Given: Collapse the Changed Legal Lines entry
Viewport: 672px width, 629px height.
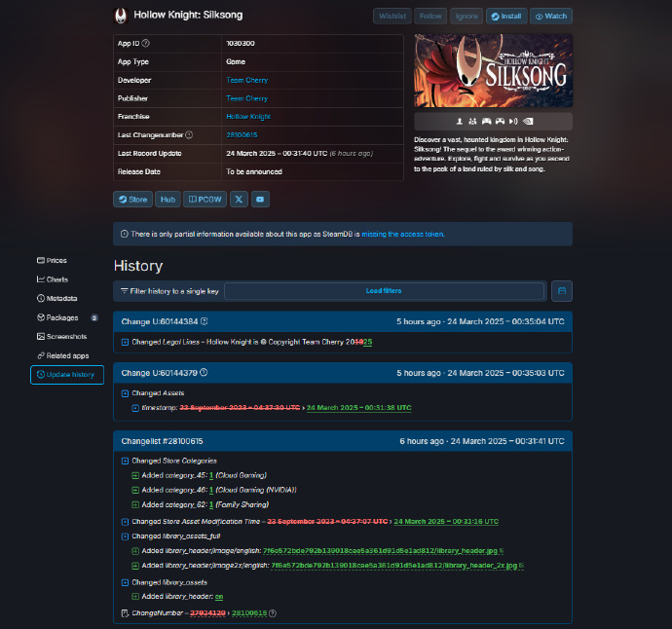Looking at the screenshot, I should (125, 342).
